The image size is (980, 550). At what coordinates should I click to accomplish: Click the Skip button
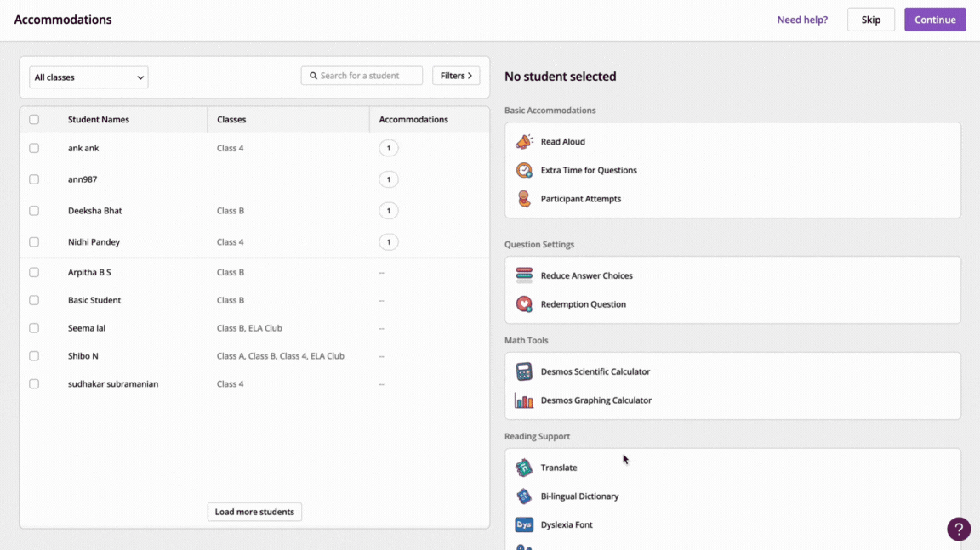[x=870, y=20]
